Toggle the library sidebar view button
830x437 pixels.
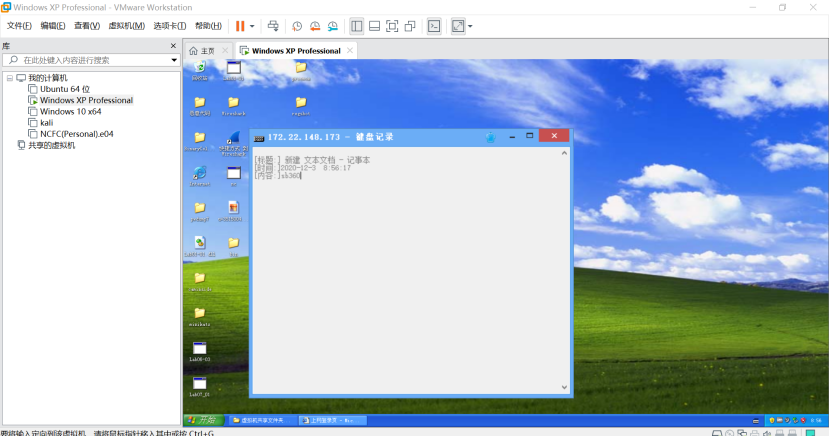point(356,26)
